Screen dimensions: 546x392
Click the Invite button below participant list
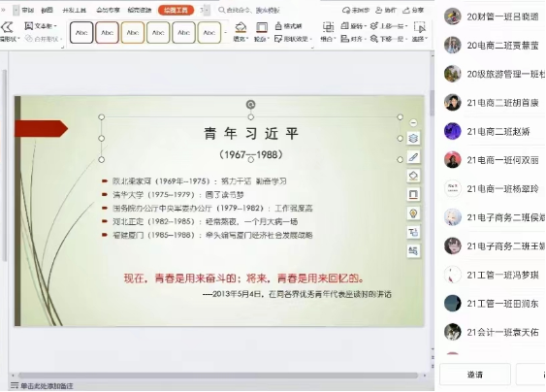(x=475, y=375)
